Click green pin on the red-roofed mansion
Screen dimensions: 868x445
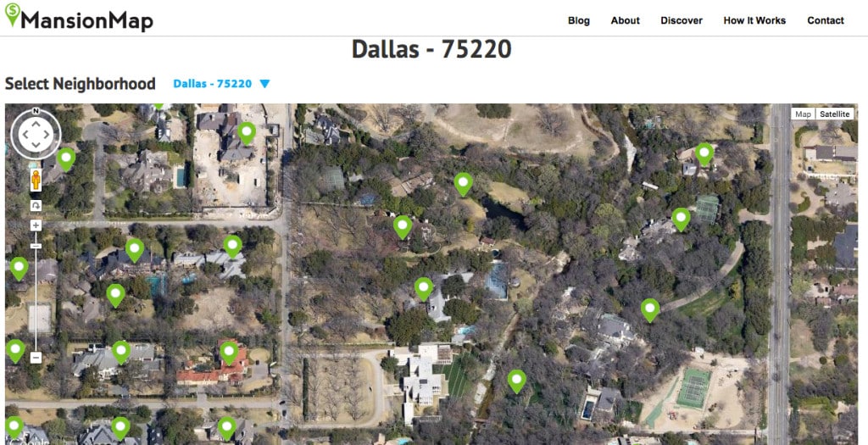229,353
